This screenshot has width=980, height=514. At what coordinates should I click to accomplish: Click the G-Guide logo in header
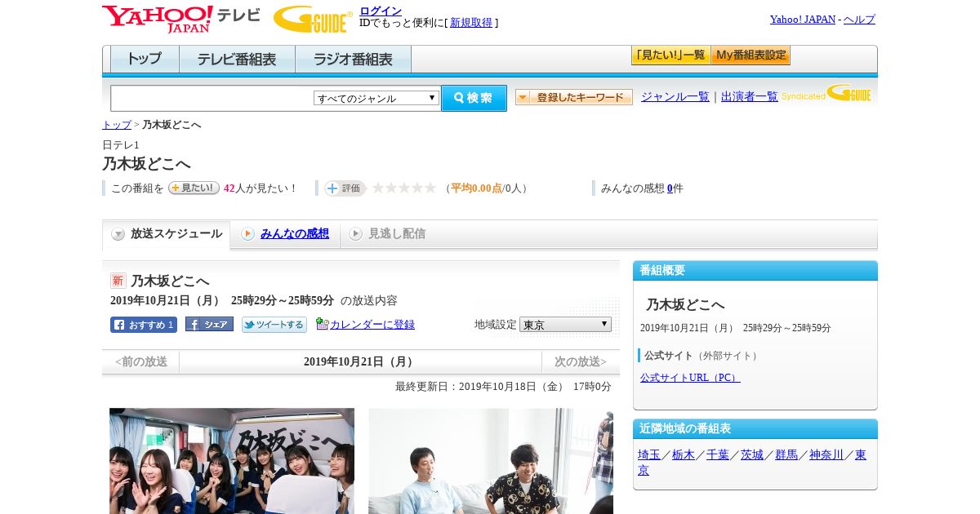tap(313, 19)
